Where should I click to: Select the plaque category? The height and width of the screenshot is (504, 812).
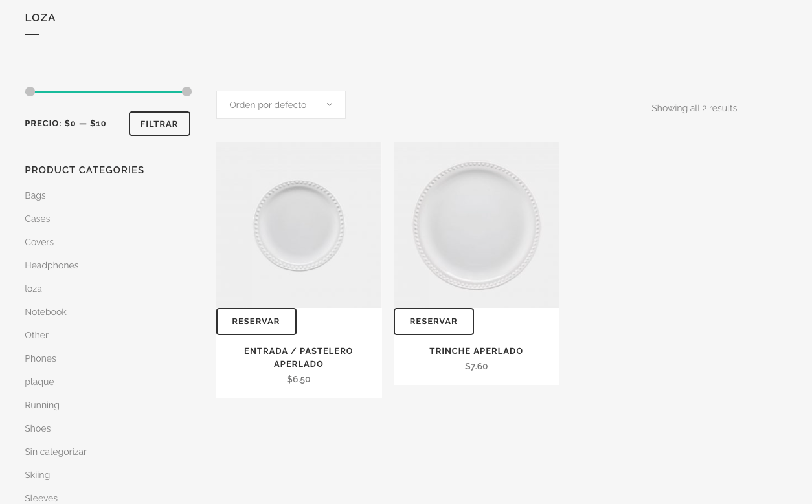(x=39, y=382)
